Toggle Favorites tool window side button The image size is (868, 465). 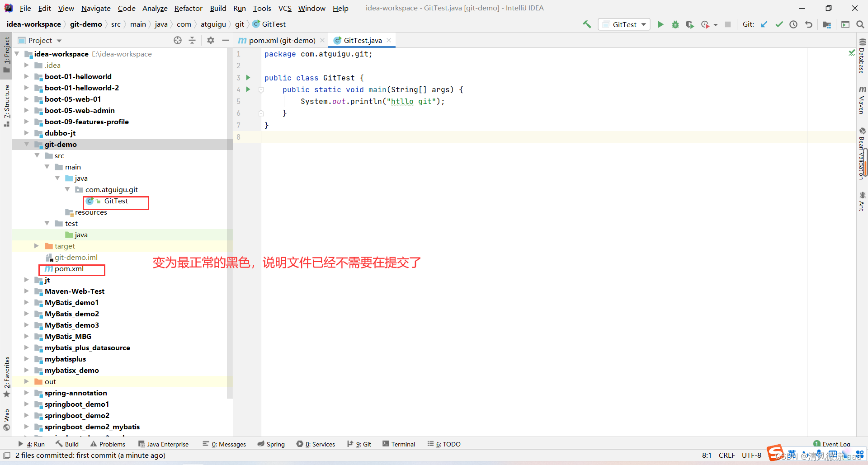(x=6, y=377)
